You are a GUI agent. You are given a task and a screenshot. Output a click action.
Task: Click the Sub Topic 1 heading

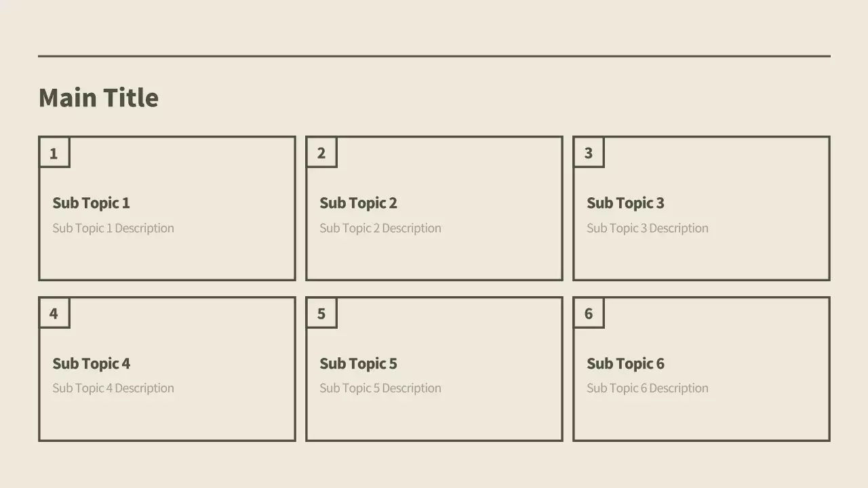coord(91,203)
